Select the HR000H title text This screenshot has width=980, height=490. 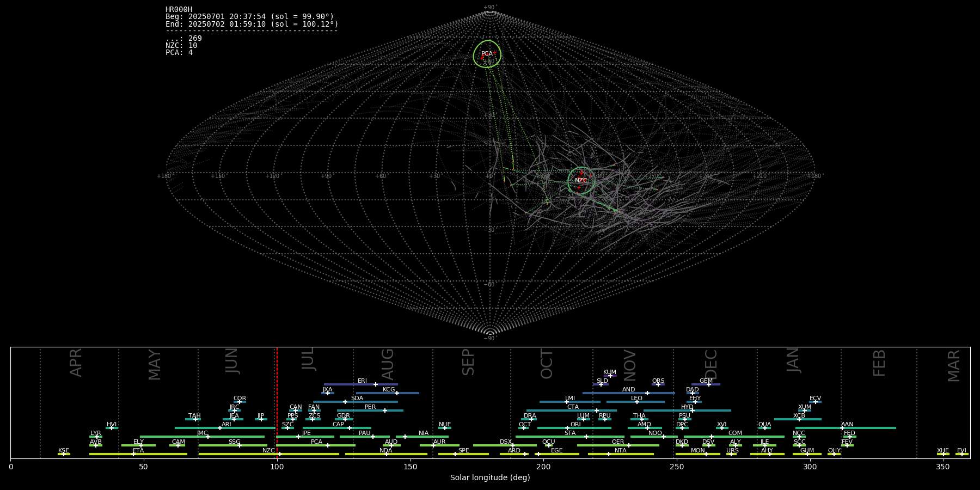[179, 10]
